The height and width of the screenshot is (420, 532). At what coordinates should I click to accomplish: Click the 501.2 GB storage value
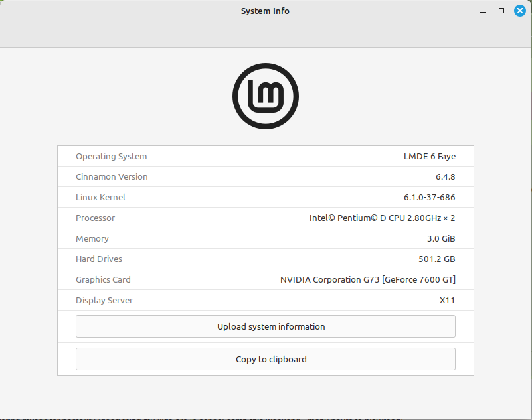click(436, 259)
